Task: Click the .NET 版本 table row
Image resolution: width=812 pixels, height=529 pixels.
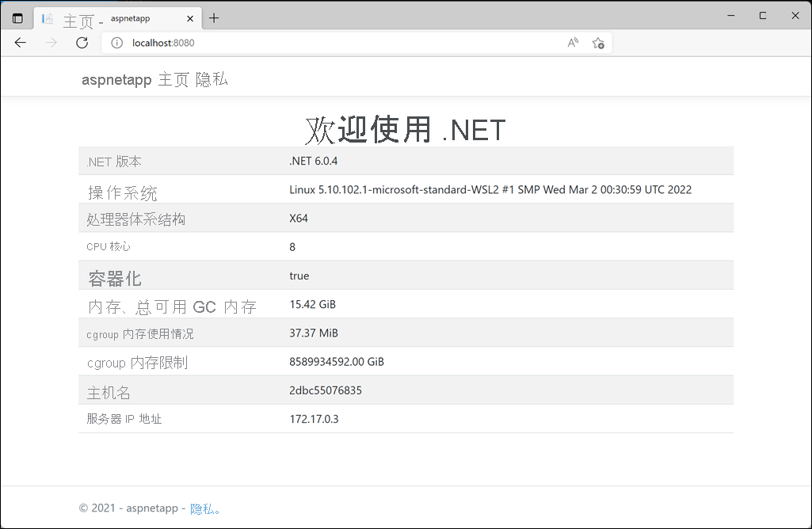Action: point(406,161)
